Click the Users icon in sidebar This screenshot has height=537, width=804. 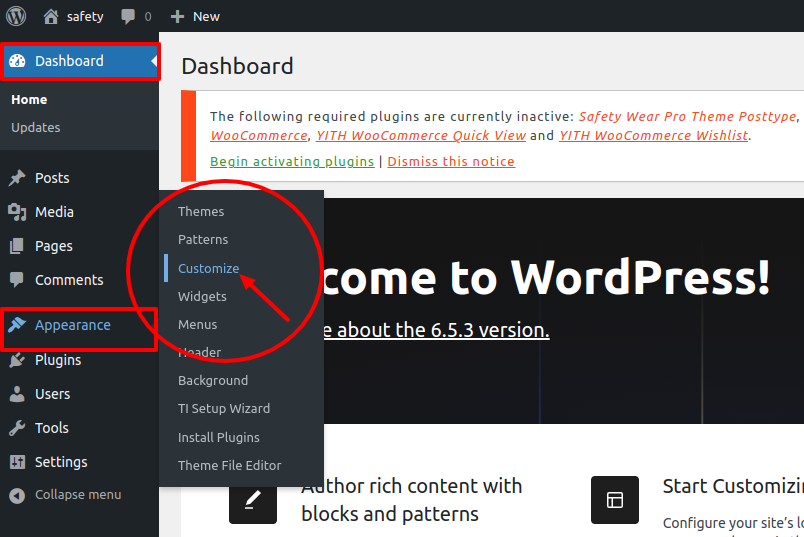(x=17, y=394)
